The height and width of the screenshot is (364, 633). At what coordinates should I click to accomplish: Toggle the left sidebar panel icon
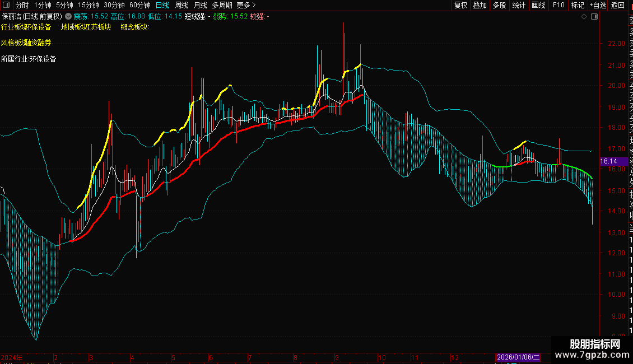coord(6,5)
